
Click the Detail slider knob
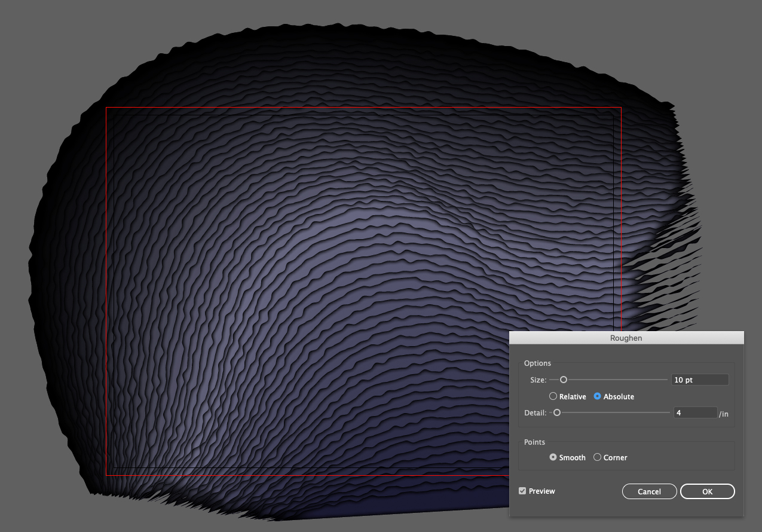(x=557, y=412)
